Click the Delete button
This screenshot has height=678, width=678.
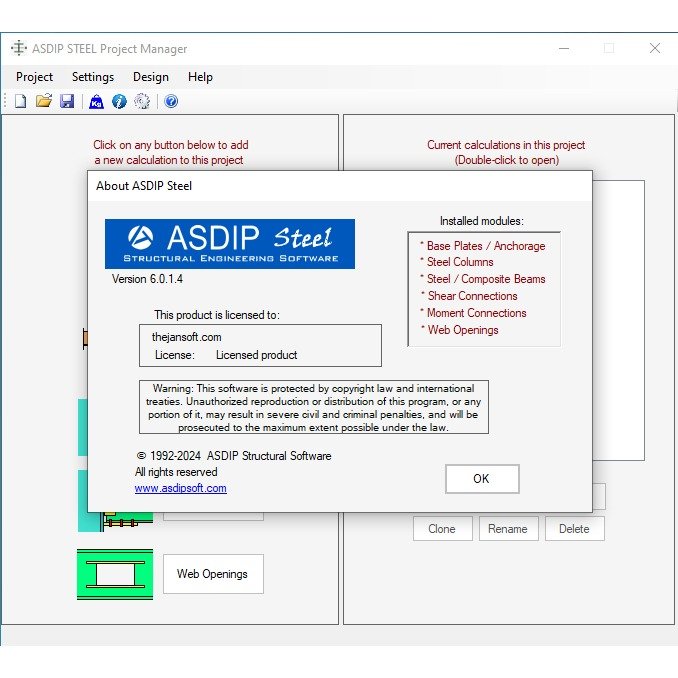[575, 529]
